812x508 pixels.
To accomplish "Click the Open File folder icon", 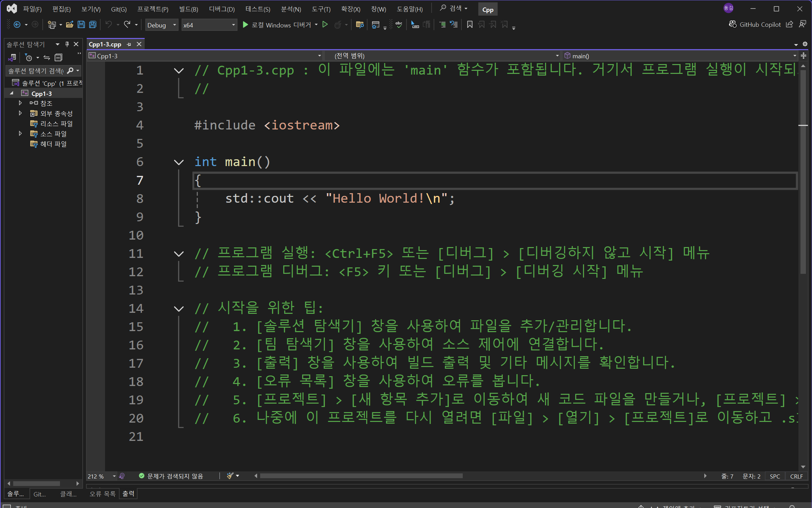I will pyautogui.click(x=69, y=25).
